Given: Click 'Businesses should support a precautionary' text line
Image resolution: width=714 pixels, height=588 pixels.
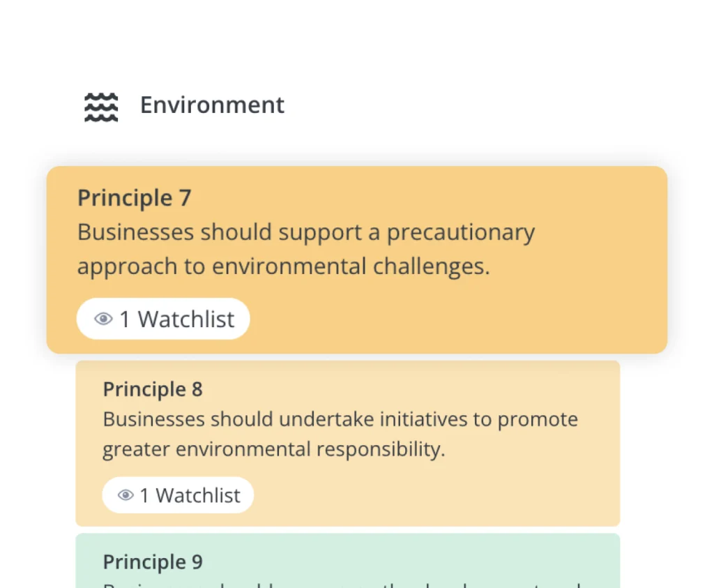Looking at the screenshot, I should click(305, 232).
